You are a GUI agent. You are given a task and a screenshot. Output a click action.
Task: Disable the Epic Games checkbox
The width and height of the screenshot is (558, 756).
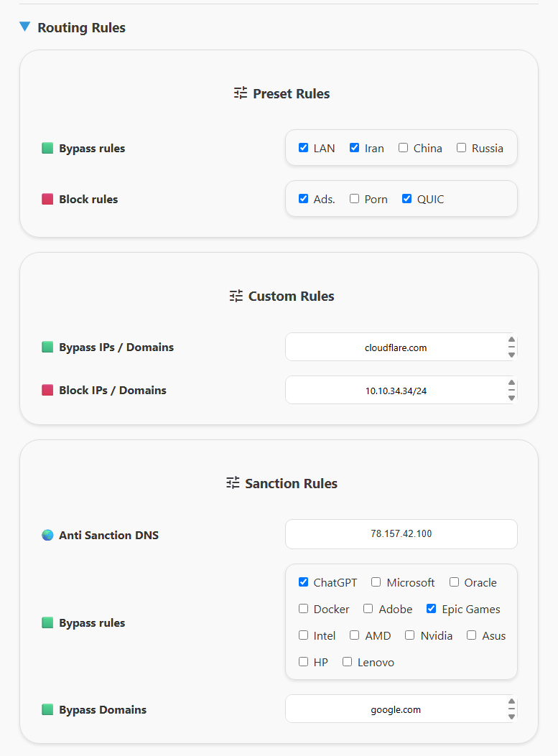pyautogui.click(x=431, y=609)
